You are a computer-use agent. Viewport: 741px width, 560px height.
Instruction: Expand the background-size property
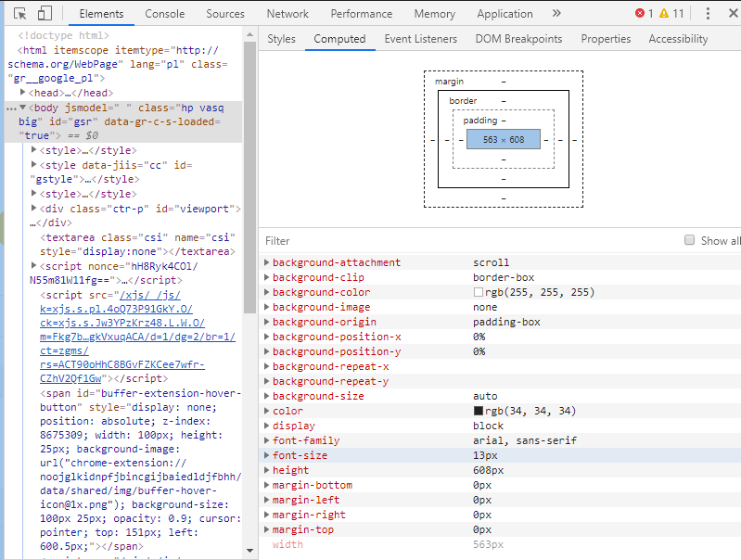point(266,396)
